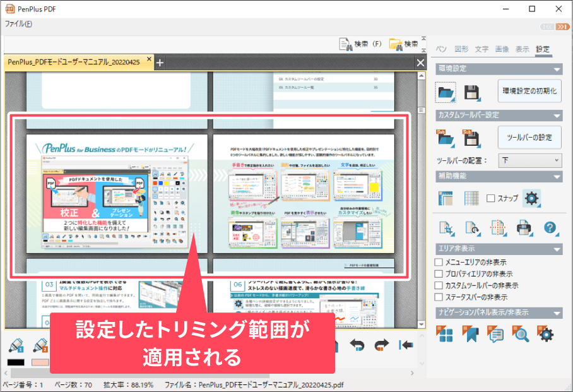Click the page split icon with dotted lines
This screenshot has height=392, width=573.
point(498,228)
